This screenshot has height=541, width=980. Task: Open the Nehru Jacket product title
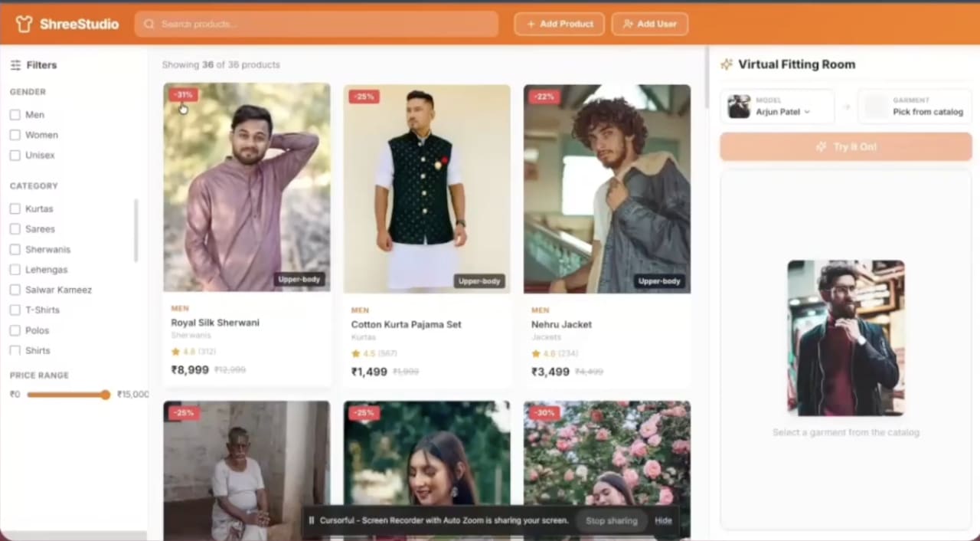562,324
